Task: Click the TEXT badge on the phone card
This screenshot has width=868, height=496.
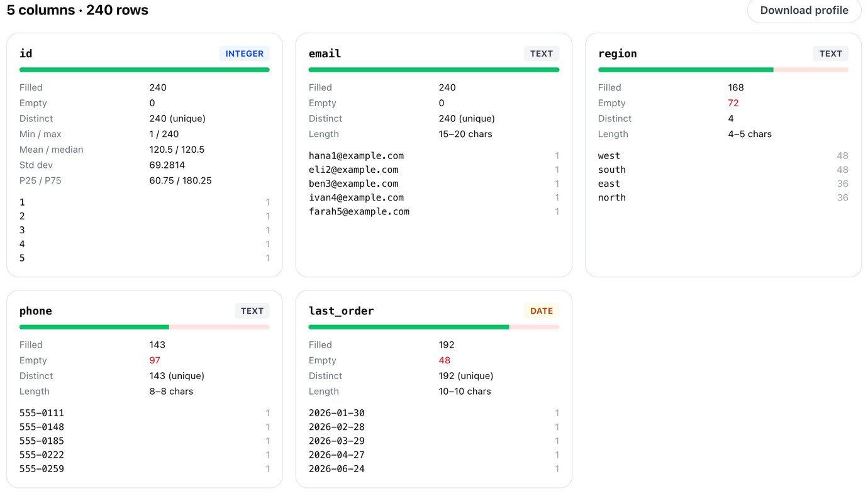Action: pyautogui.click(x=252, y=311)
